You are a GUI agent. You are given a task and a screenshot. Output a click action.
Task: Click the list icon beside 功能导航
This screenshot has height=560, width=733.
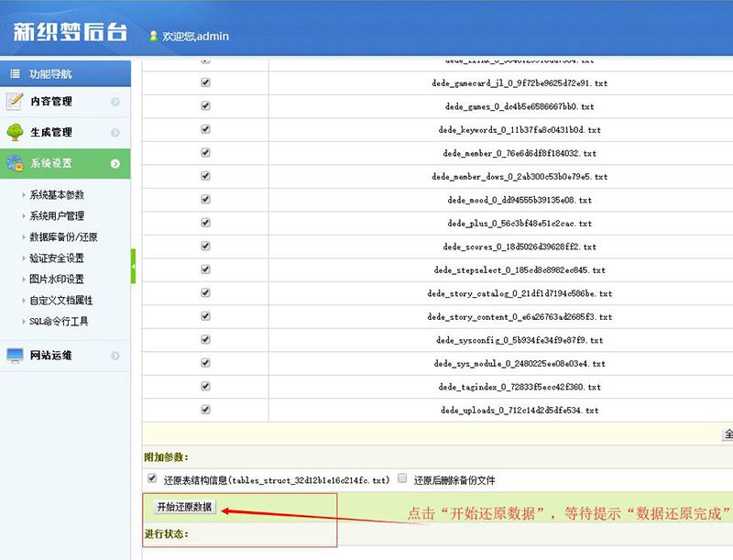(x=14, y=74)
